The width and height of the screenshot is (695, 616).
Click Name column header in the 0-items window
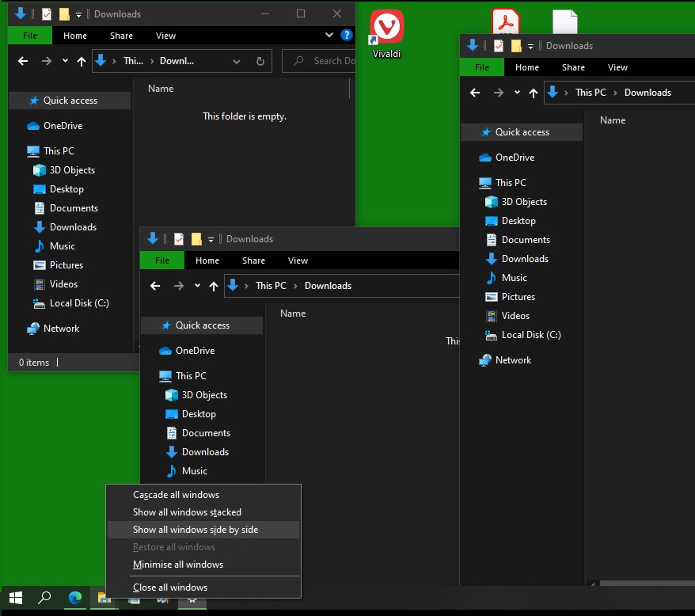161,89
